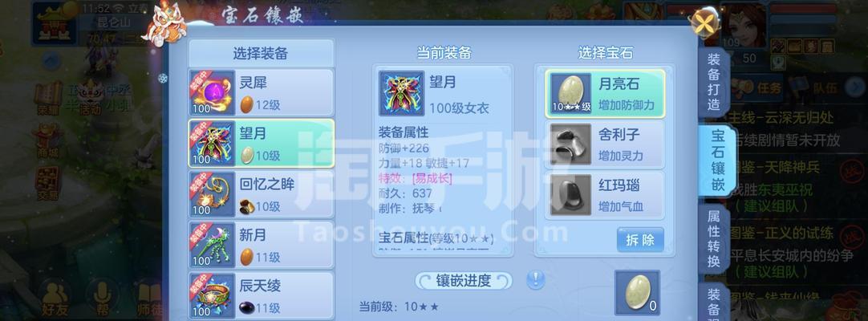Click the moonstone material slot showing 0

[637, 293]
